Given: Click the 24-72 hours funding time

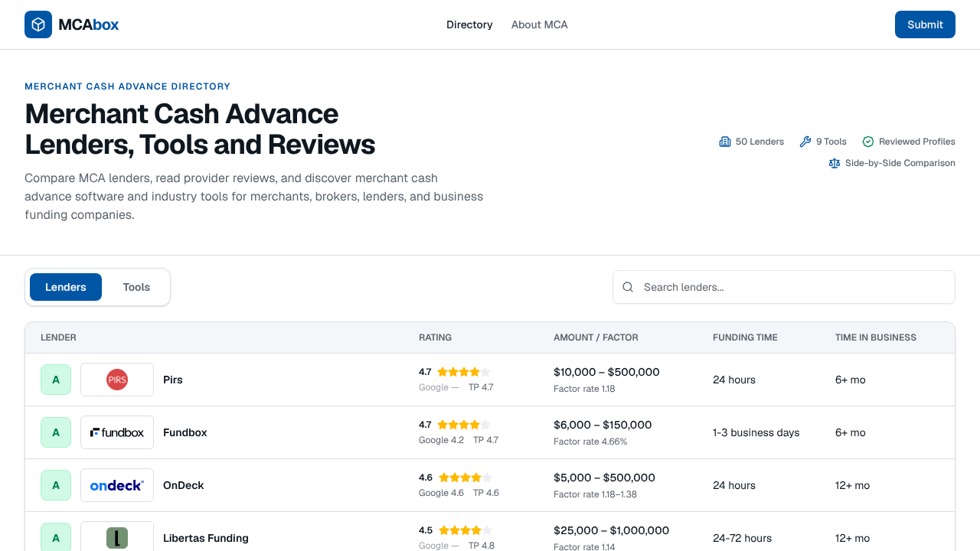Looking at the screenshot, I should (742, 538).
